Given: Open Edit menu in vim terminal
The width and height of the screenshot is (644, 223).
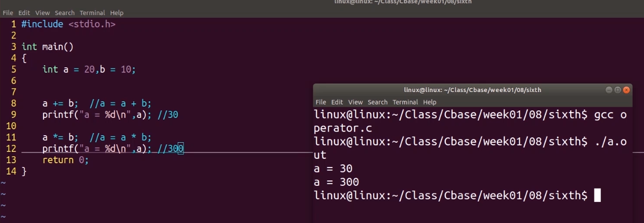Looking at the screenshot, I should tap(24, 13).
